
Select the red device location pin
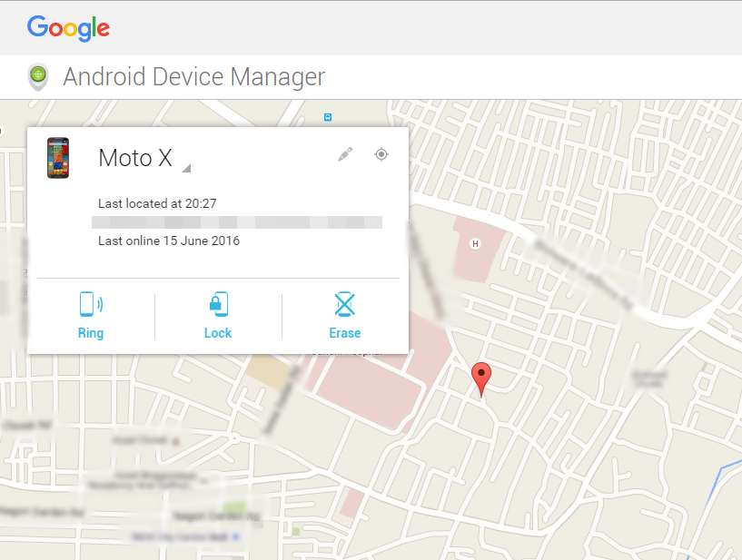click(x=482, y=377)
